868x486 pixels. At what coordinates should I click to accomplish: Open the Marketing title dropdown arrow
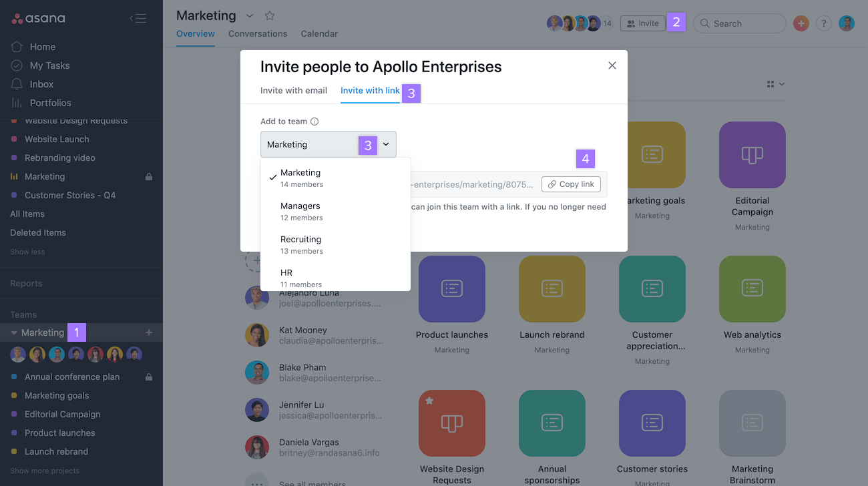(250, 15)
